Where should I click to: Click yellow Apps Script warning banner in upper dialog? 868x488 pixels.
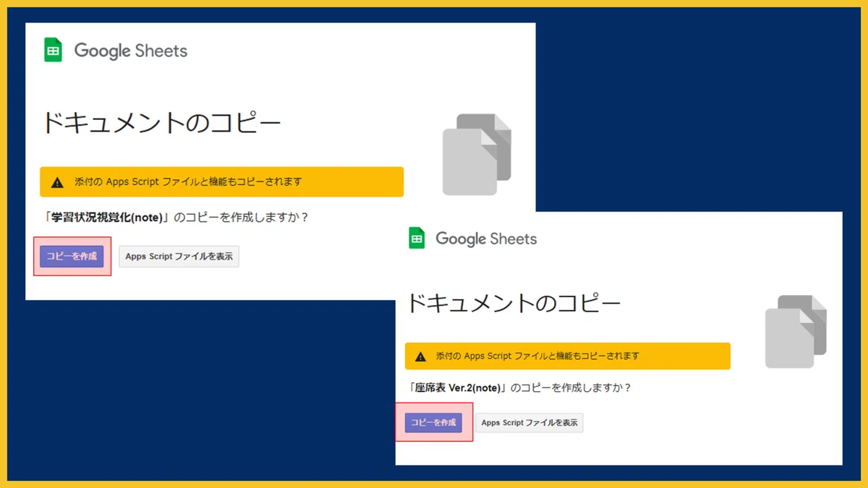pos(221,181)
